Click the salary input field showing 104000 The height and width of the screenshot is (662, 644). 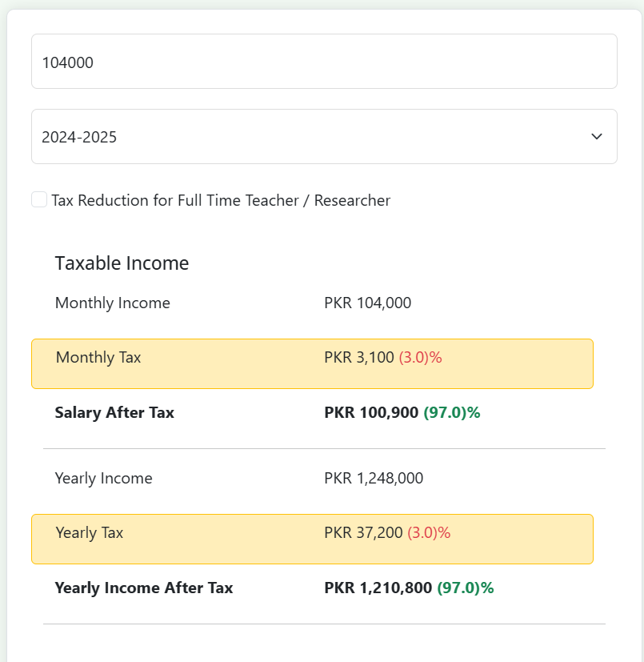click(324, 61)
